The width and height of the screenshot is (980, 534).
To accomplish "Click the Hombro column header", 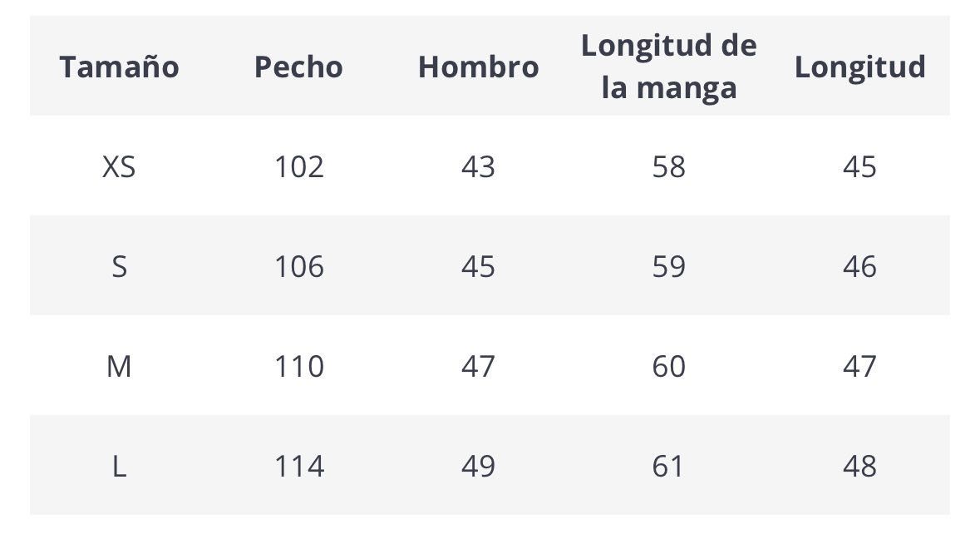I will [x=478, y=67].
